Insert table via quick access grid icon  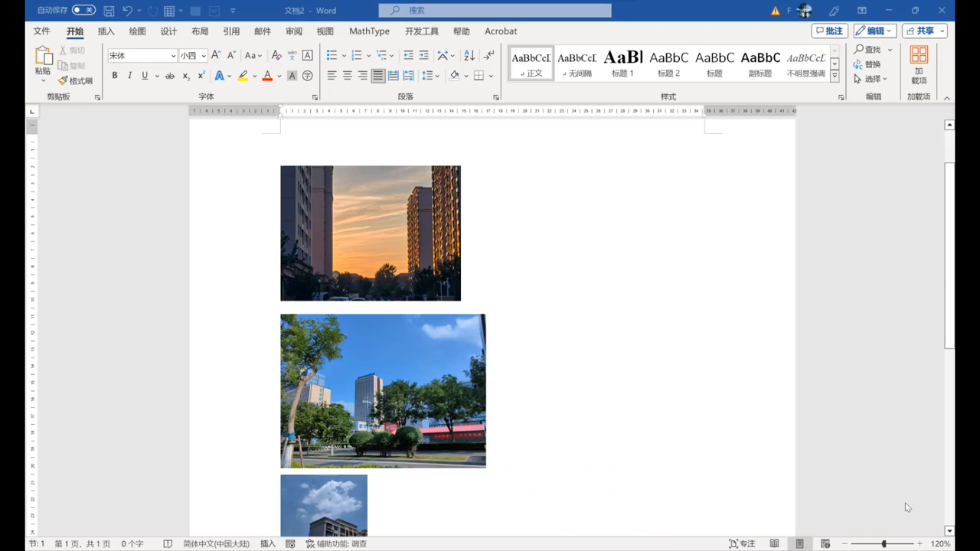[169, 11]
